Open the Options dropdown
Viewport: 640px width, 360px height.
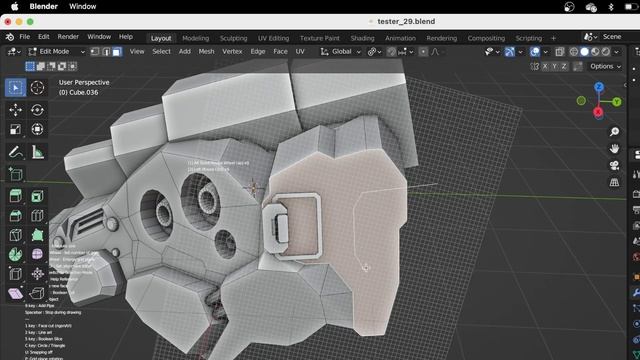[x=606, y=66]
